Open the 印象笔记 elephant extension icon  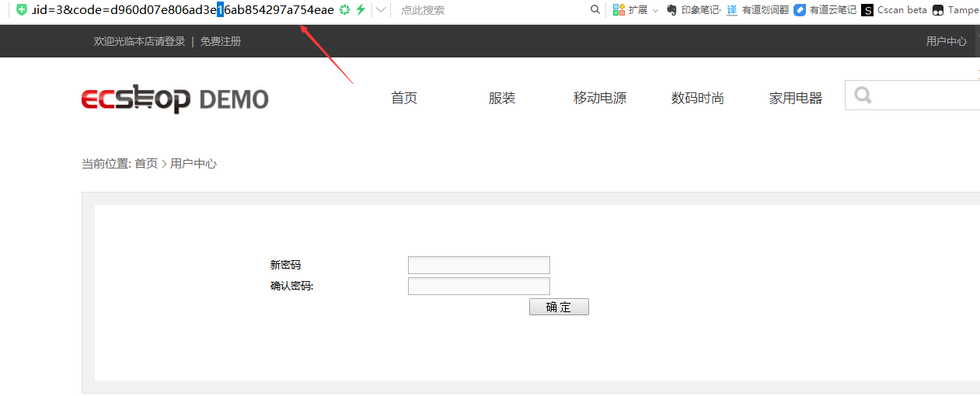point(672,10)
